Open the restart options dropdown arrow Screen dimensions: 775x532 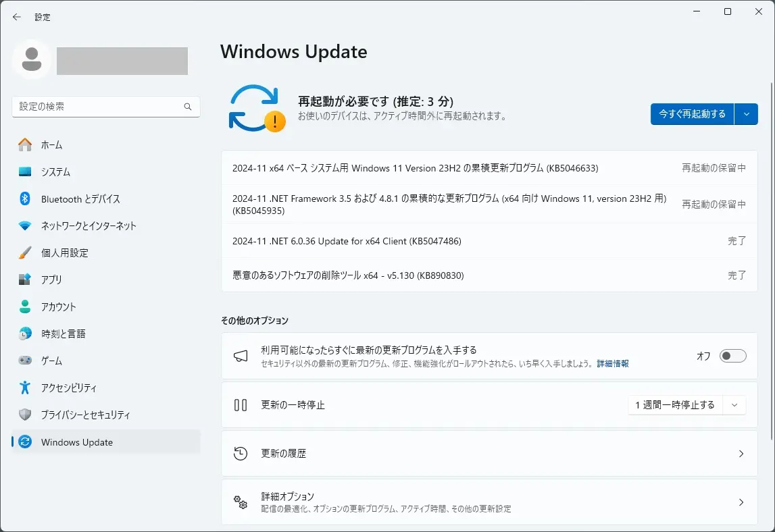pos(747,114)
